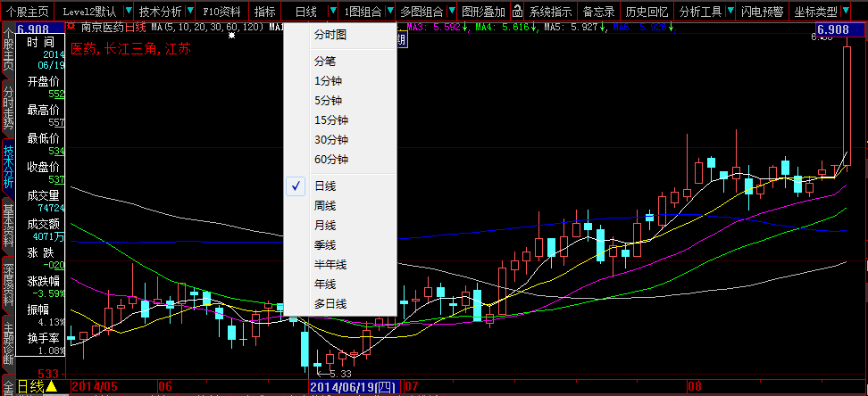Click the checkmark next to 日线 in the menu

296,186
